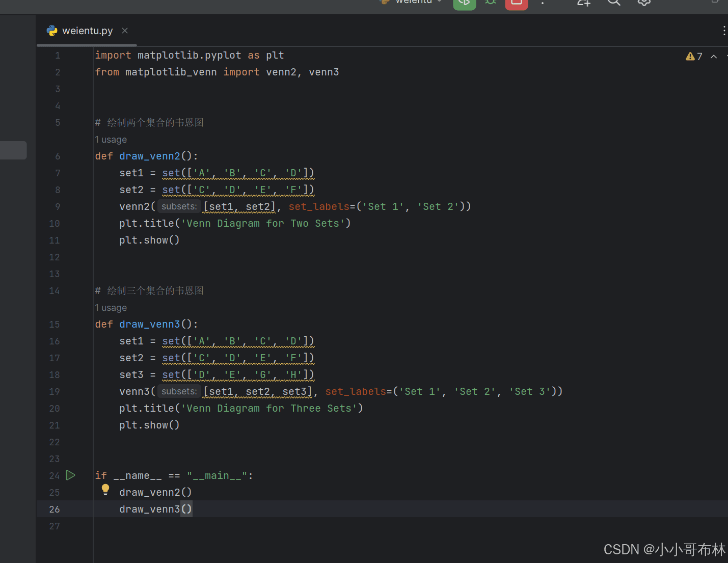Click the "__main__" string on line 24
728x563 pixels.
click(217, 475)
